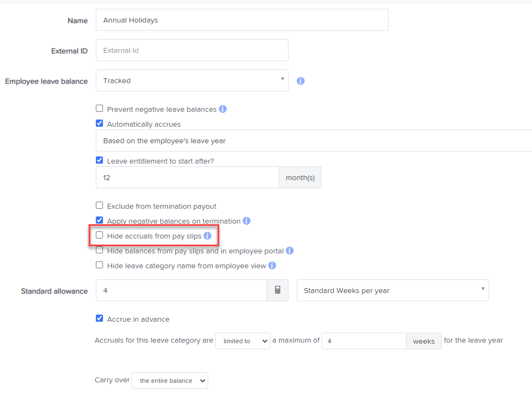The image size is (532, 406).
Task: Click info icon beside Employee leave balance dropdown
Action: tap(301, 81)
